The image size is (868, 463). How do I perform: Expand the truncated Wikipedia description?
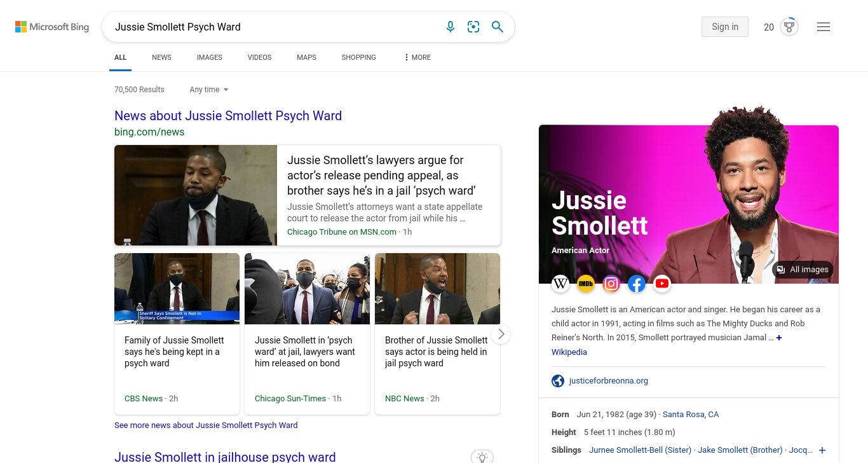click(779, 338)
